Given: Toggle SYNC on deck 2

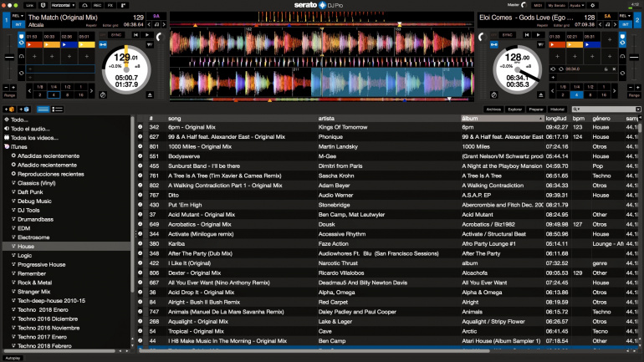Looking at the screenshot, I should (x=507, y=35).
